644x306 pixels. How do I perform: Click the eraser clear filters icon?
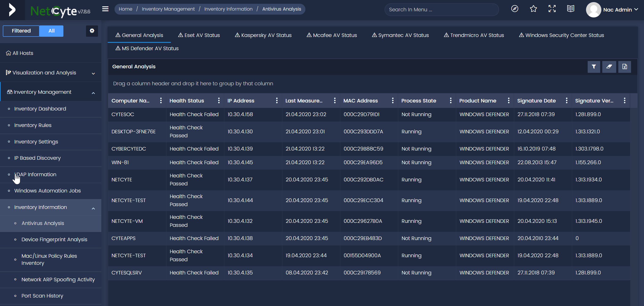point(609,67)
